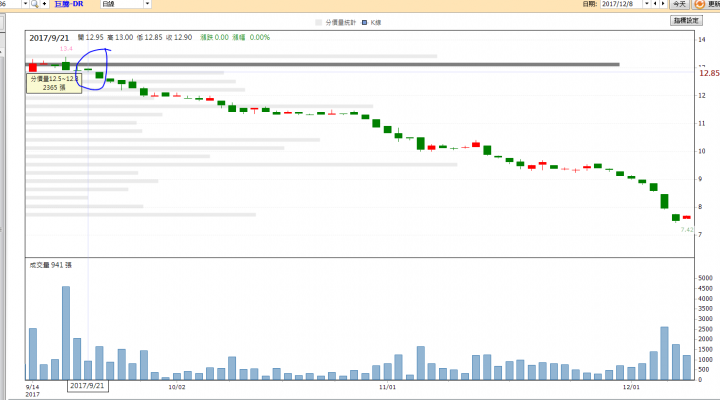Click the 更新 refresh button

706,4
